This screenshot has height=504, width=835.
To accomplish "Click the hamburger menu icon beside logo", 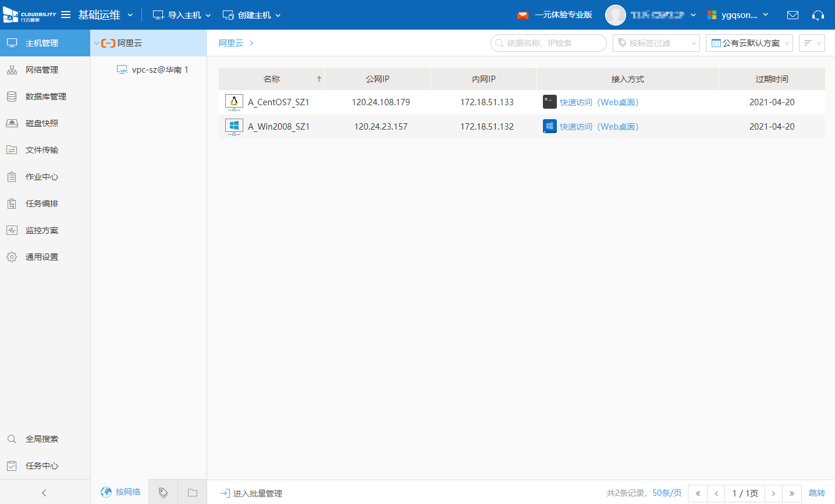I will (x=66, y=15).
